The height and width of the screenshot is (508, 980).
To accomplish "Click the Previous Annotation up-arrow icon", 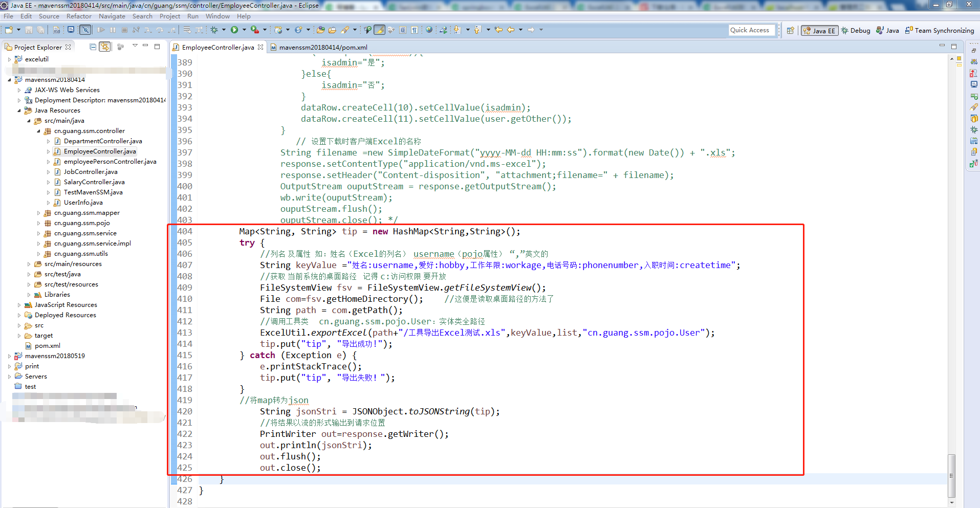I will click(477, 30).
